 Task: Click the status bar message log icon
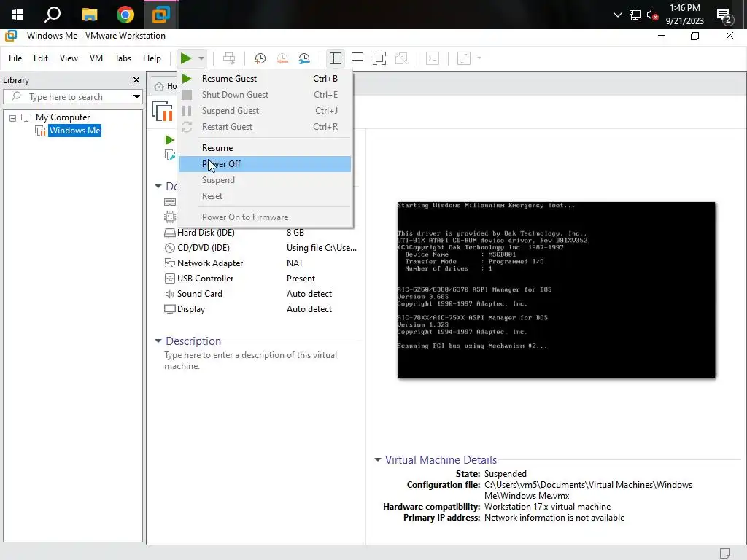[725, 553]
